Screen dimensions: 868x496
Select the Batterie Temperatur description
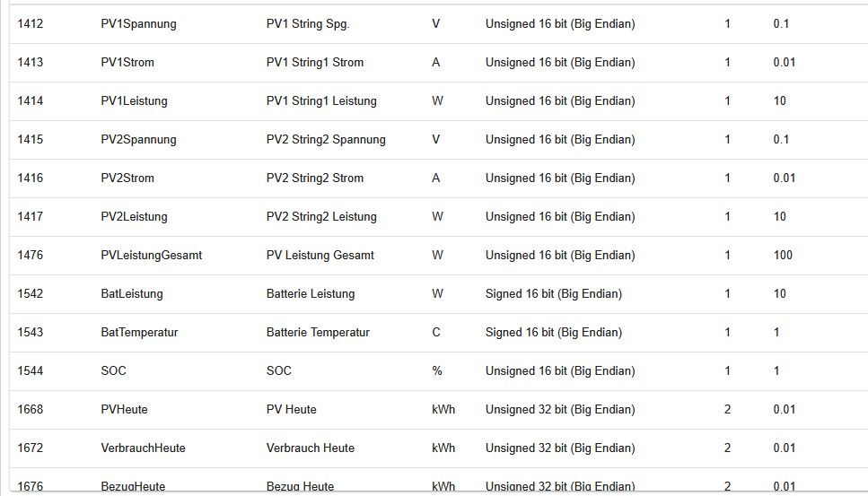[318, 333]
